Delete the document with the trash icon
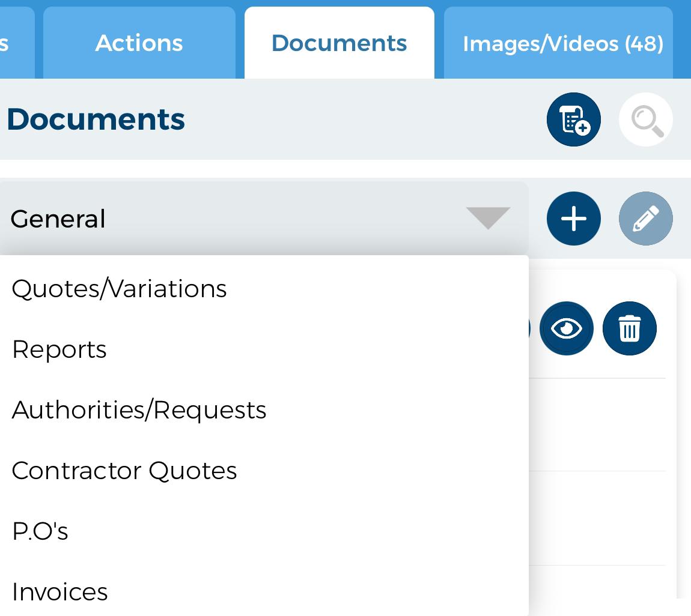 pyautogui.click(x=629, y=328)
